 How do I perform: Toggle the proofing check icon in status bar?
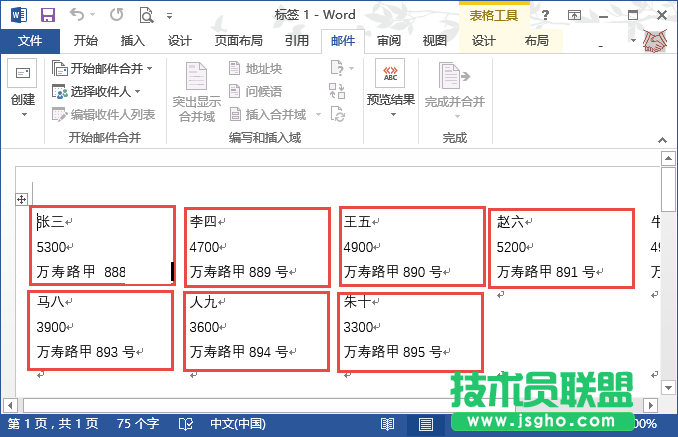click(184, 425)
